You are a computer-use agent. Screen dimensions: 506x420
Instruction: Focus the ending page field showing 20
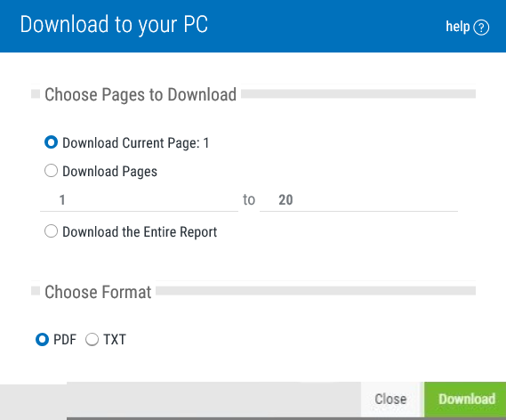point(358,200)
